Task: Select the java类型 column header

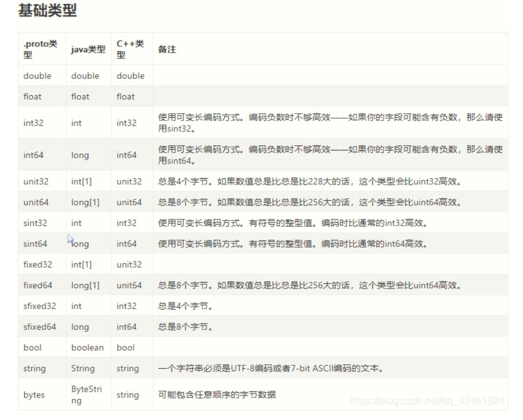Action: (87, 50)
